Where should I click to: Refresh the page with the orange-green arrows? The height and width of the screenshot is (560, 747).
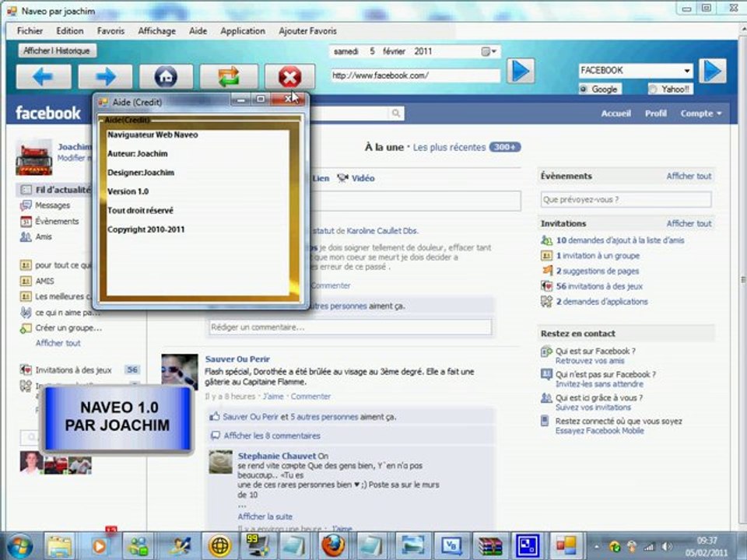pyautogui.click(x=229, y=77)
